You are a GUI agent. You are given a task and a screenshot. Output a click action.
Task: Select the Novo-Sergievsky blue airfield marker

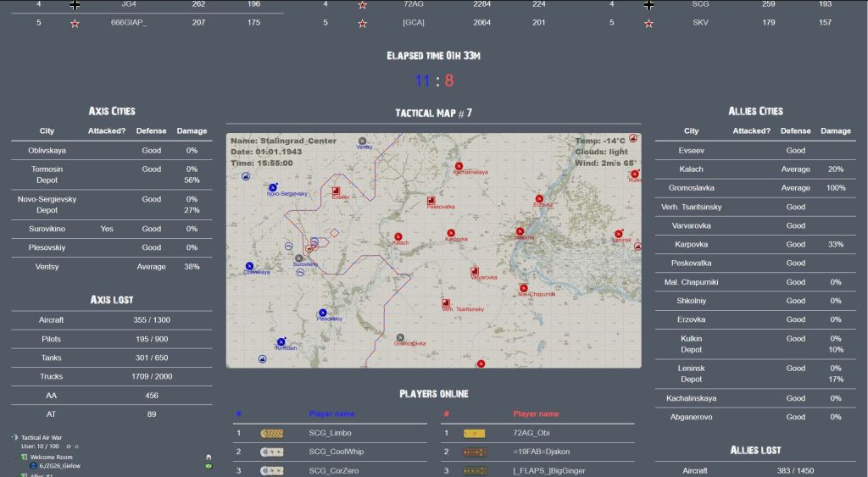273,187
